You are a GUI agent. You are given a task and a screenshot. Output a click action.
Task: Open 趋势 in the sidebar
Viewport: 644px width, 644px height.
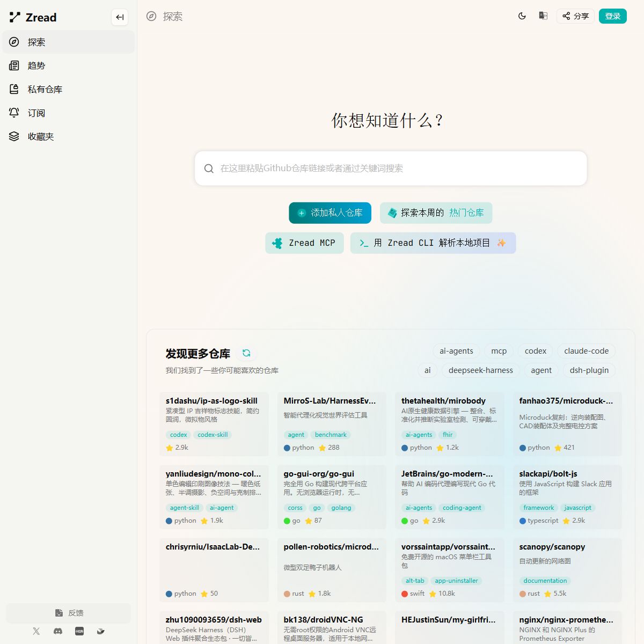coord(69,65)
